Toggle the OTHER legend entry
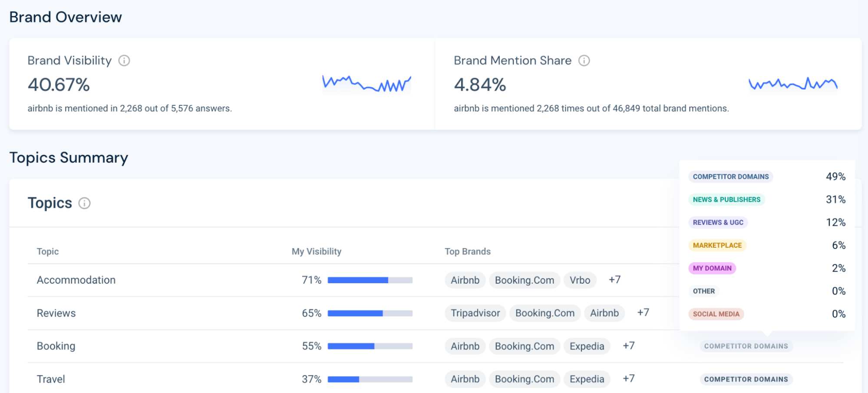This screenshot has width=868, height=393. click(x=703, y=291)
